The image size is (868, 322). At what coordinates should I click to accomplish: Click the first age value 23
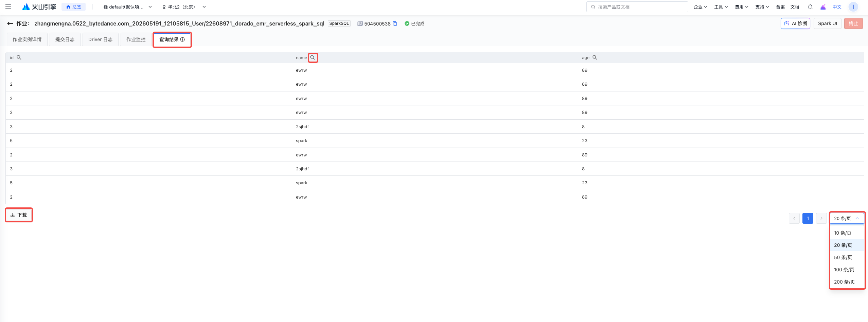tap(585, 140)
